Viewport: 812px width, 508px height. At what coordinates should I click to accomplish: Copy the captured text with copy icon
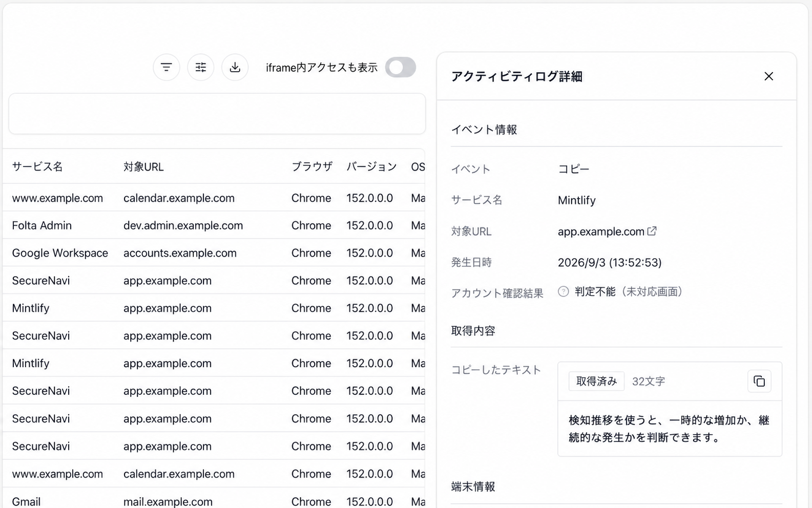[x=759, y=381]
